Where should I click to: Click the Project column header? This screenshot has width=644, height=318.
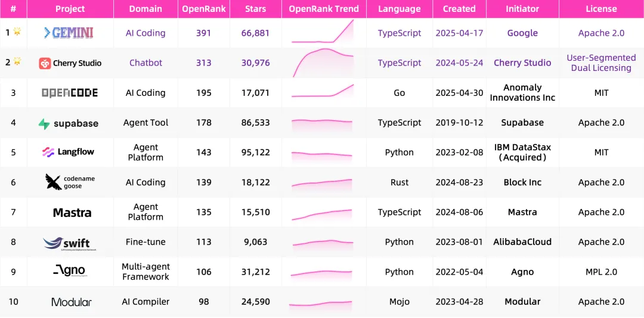click(70, 9)
